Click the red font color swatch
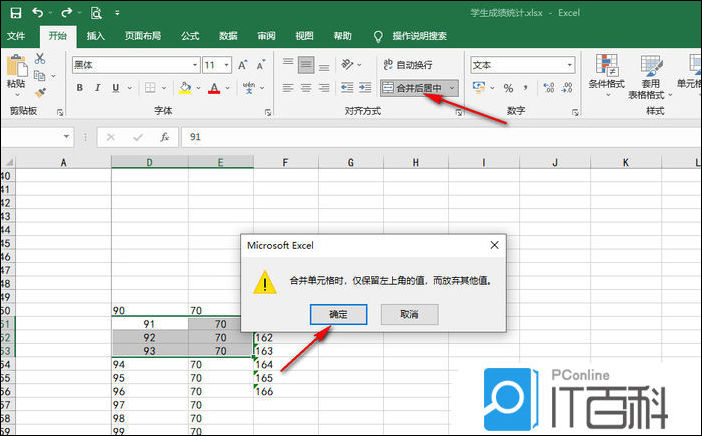702x436 pixels. [x=214, y=88]
